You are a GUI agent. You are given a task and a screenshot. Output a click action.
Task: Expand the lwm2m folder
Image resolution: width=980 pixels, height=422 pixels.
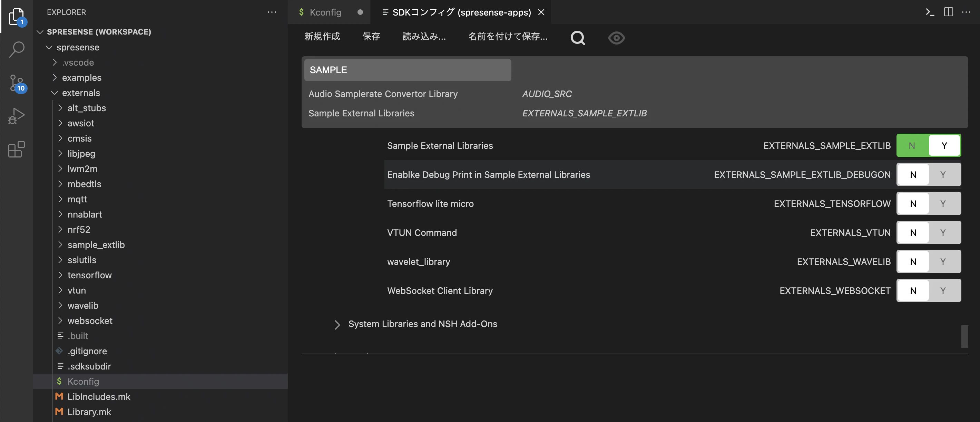[x=60, y=169]
